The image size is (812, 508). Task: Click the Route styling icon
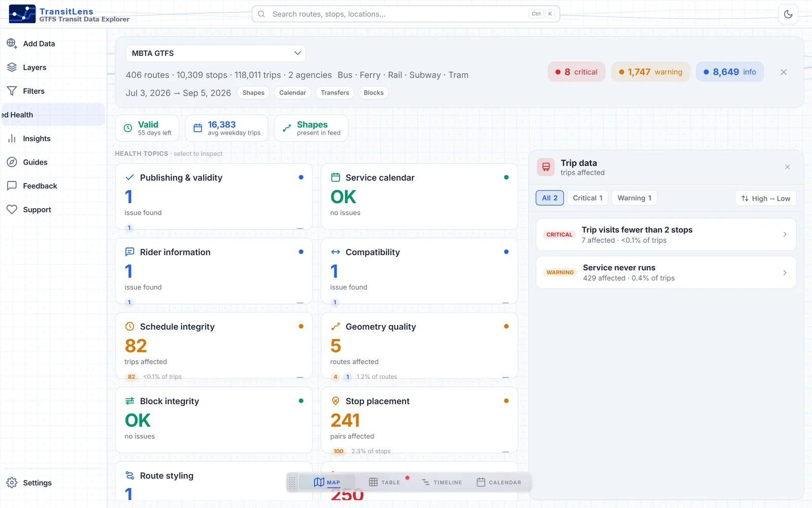pos(129,475)
